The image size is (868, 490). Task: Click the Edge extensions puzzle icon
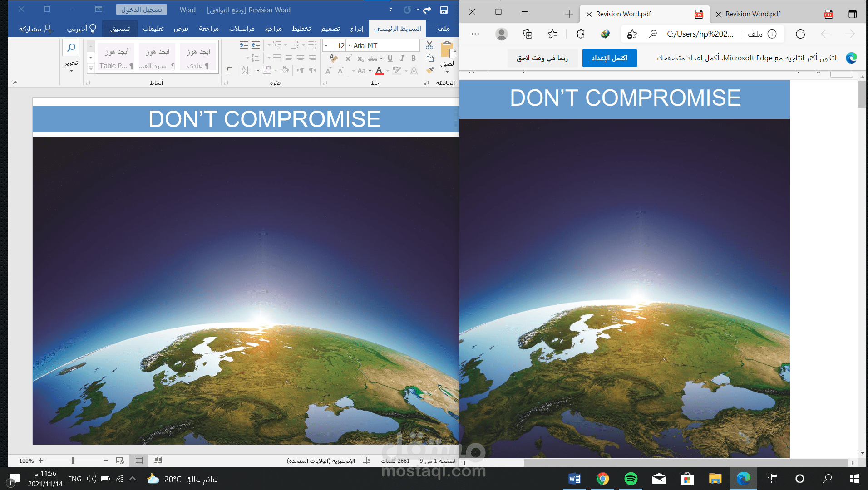pos(580,34)
